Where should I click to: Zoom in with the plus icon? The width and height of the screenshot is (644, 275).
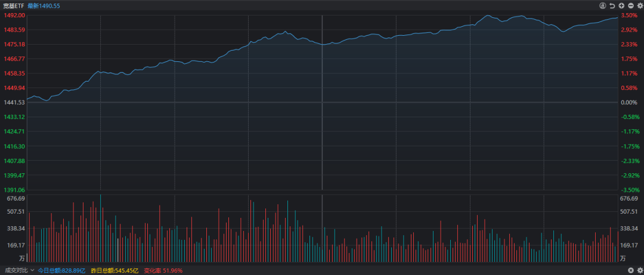(621, 5)
